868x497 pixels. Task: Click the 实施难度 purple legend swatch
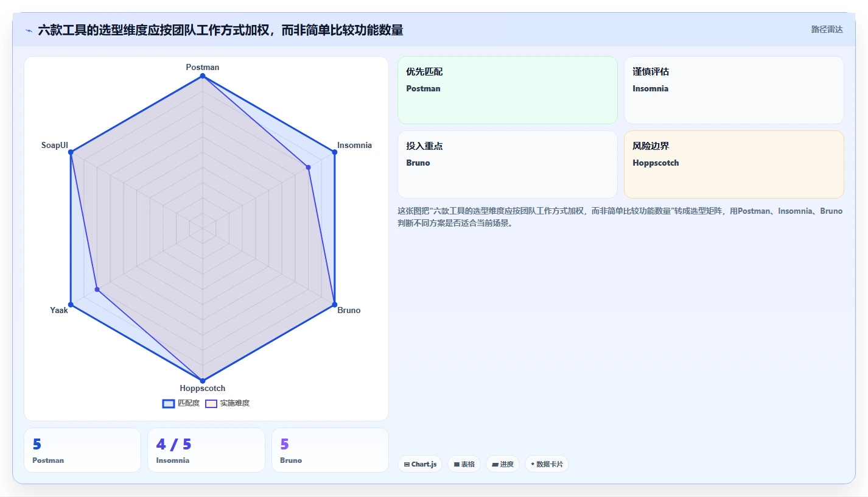tap(211, 403)
